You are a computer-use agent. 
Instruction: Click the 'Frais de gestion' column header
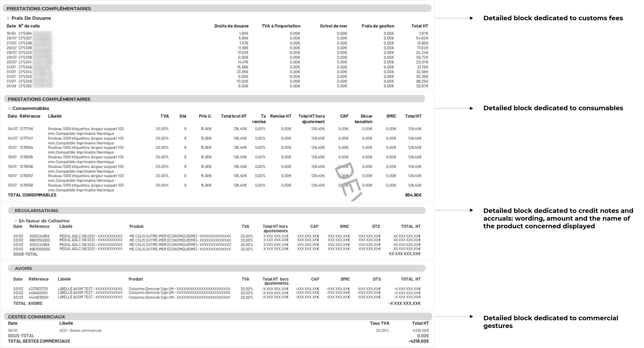point(378,26)
